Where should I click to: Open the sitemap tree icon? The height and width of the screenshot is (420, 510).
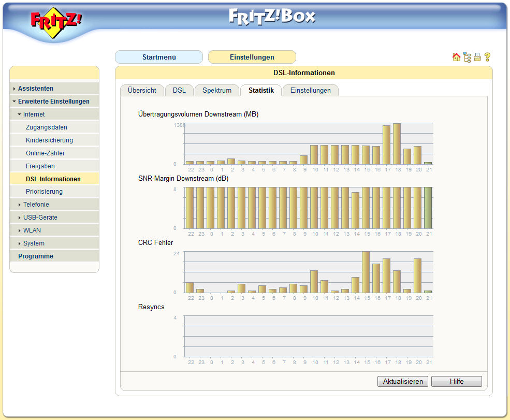(467, 57)
